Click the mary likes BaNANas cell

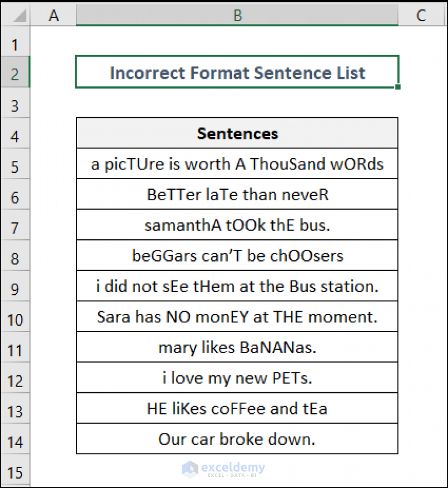(x=237, y=347)
